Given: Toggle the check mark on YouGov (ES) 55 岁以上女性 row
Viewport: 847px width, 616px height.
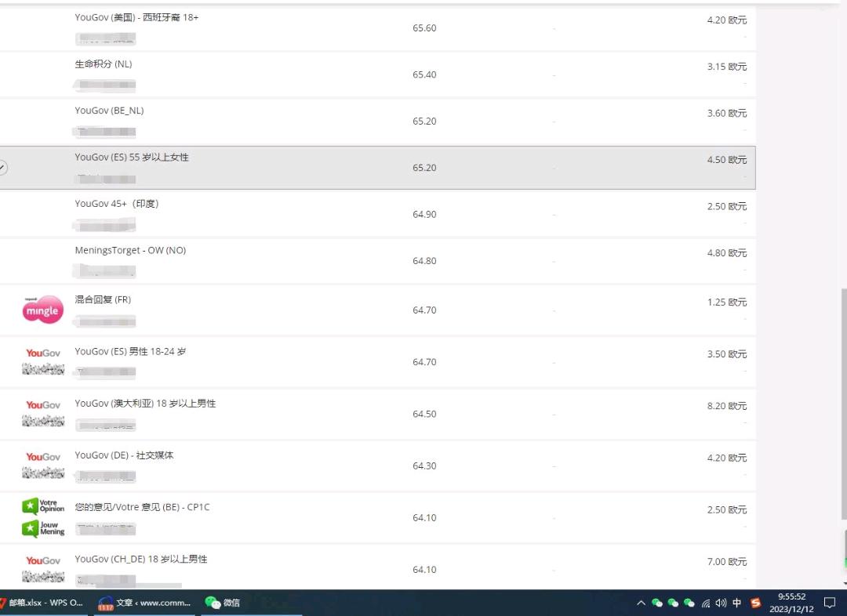Looking at the screenshot, I should coord(2,168).
